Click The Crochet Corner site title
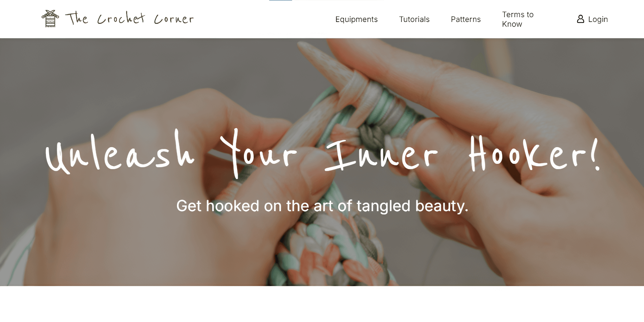This screenshot has width=644, height=322. click(x=129, y=18)
